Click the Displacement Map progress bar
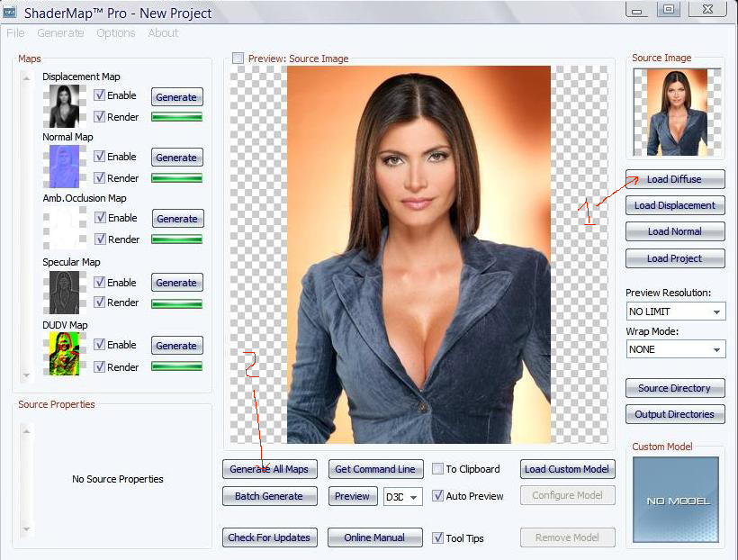738x560 pixels. pyautogui.click(x=177, y=117)
